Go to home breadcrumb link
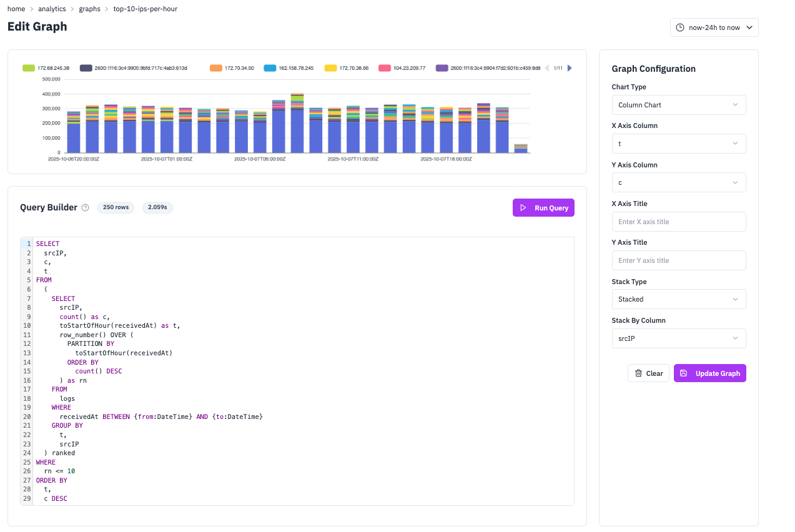795x532 pixels. click(x=16, y=9)
